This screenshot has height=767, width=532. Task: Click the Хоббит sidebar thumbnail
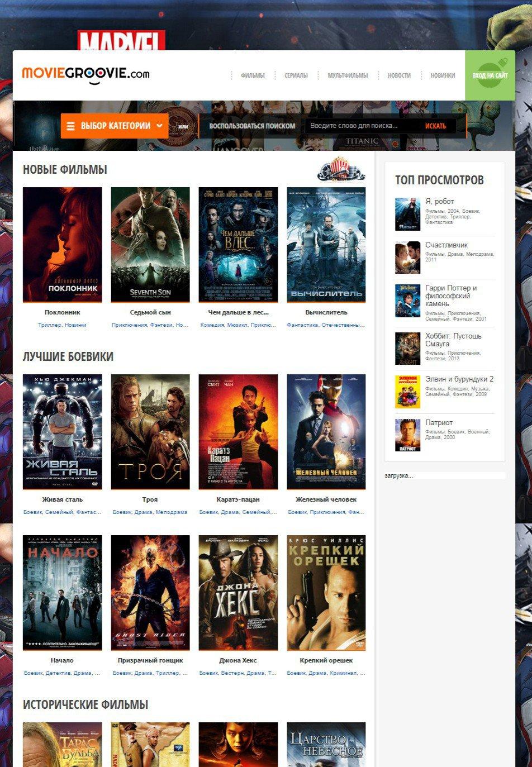pyautogui.click(x=407, y=349)
